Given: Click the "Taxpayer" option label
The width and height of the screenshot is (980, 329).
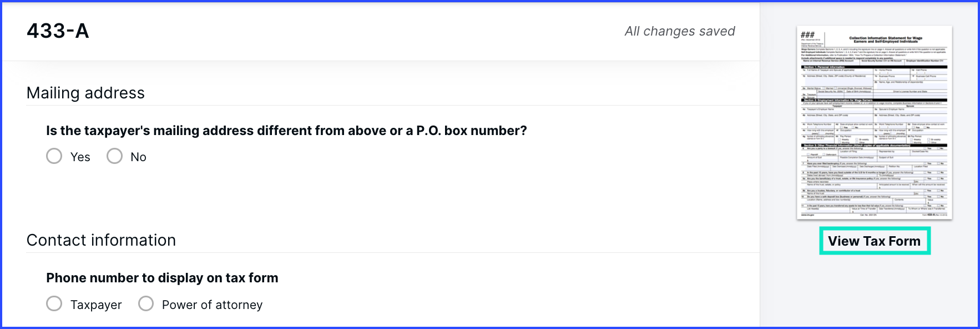Looking at the screenshot, I should [96, 305].
